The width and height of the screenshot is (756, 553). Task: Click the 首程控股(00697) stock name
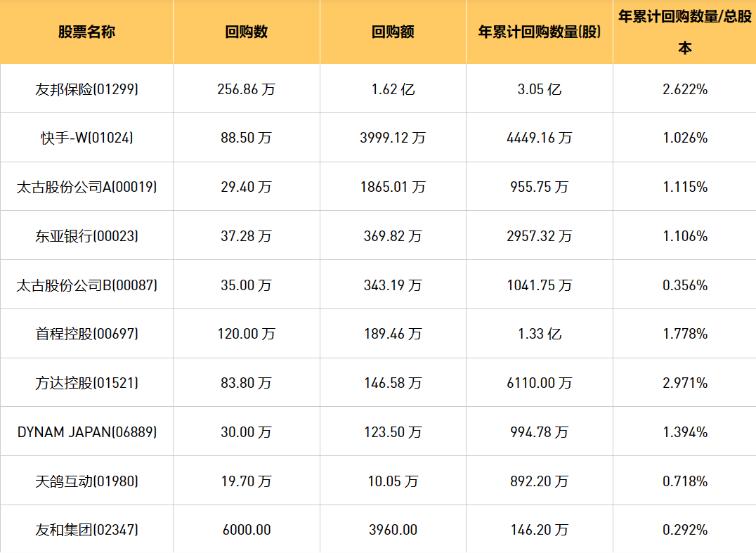click(x=86, y=334)
